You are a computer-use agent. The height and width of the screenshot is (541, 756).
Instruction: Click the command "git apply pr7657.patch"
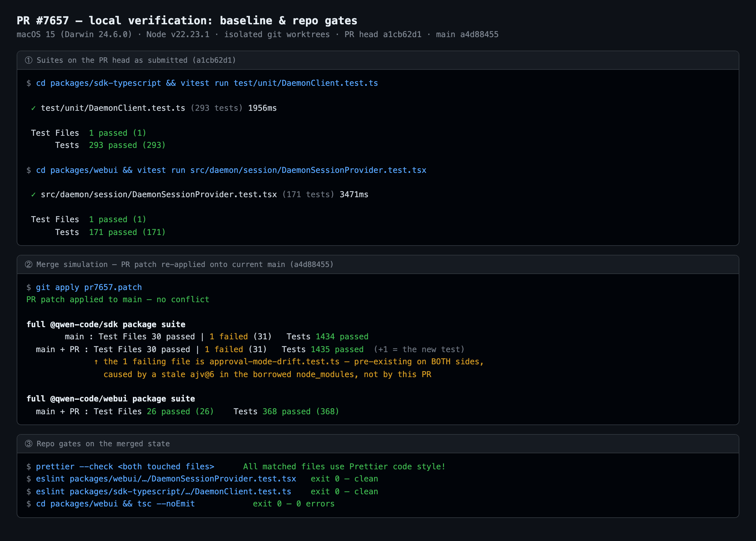pos(89,287)
